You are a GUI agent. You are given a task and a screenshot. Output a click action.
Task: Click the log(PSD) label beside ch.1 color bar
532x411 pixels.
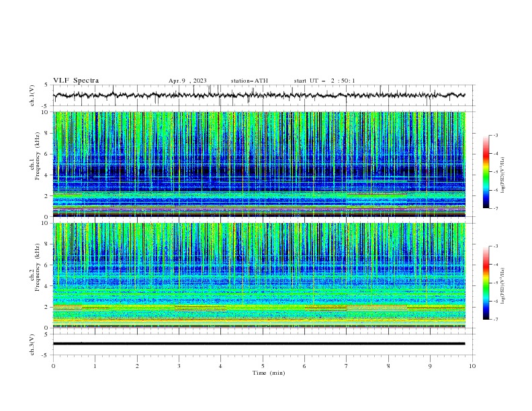(x=503, y=175)
